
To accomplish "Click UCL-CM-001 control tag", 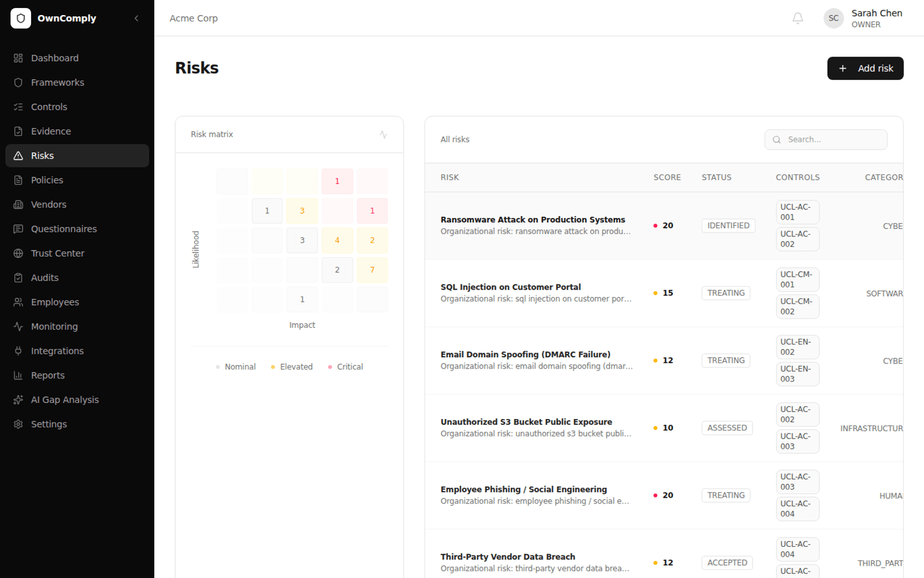I will tap(798, 280).
